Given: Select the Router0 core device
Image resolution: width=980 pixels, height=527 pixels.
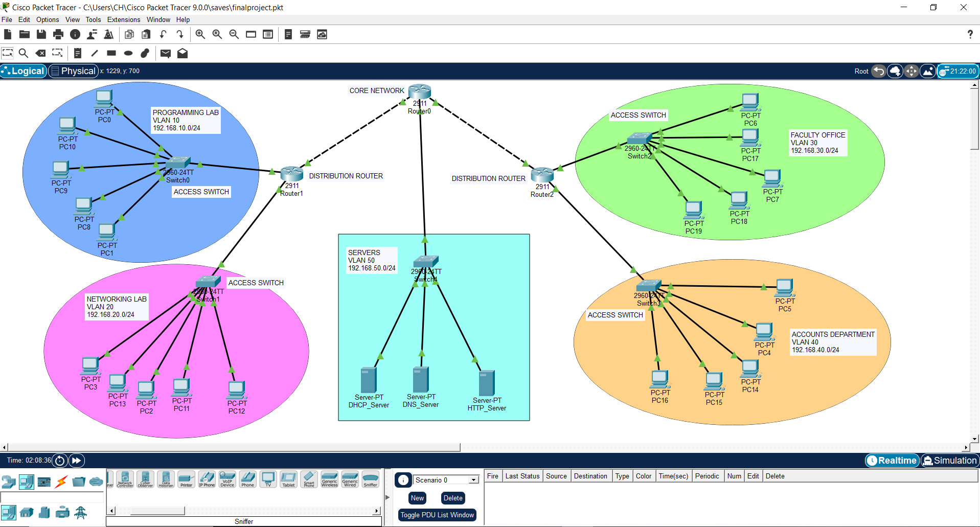Looking at the screenshot, I should point(420,92).
